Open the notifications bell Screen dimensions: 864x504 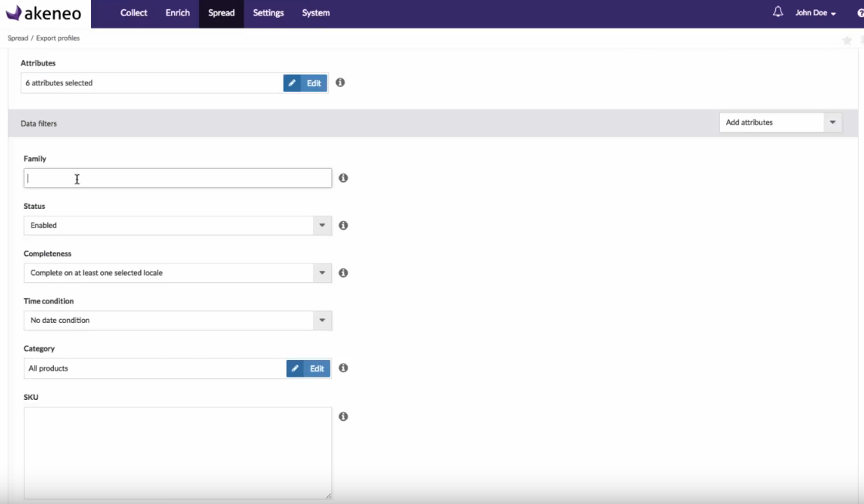[x=778, y=12]
